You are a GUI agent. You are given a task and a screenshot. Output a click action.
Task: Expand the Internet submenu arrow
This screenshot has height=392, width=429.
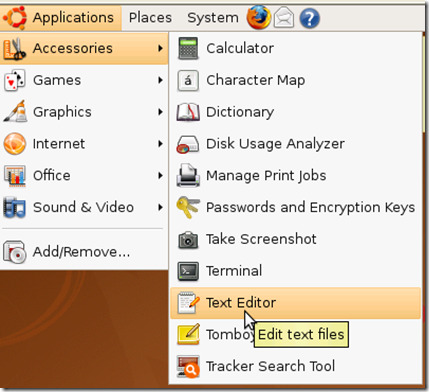click(x=160, y=144)
